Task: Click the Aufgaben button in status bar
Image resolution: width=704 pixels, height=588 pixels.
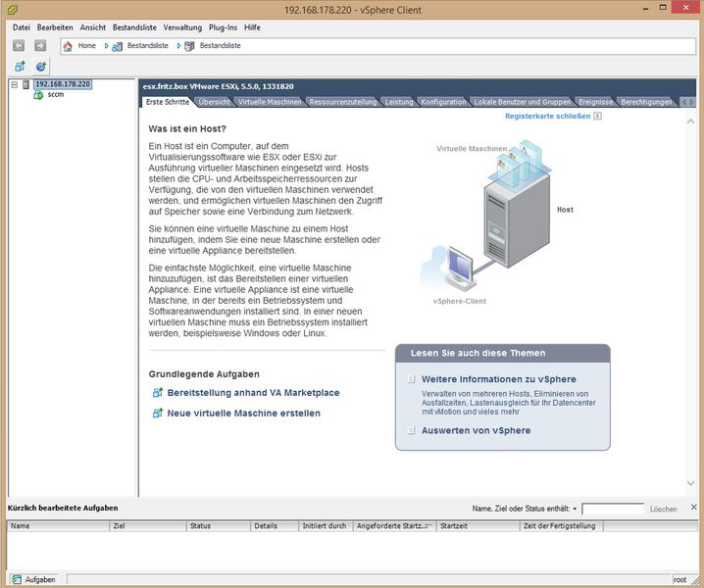Action: click(34, 579)
